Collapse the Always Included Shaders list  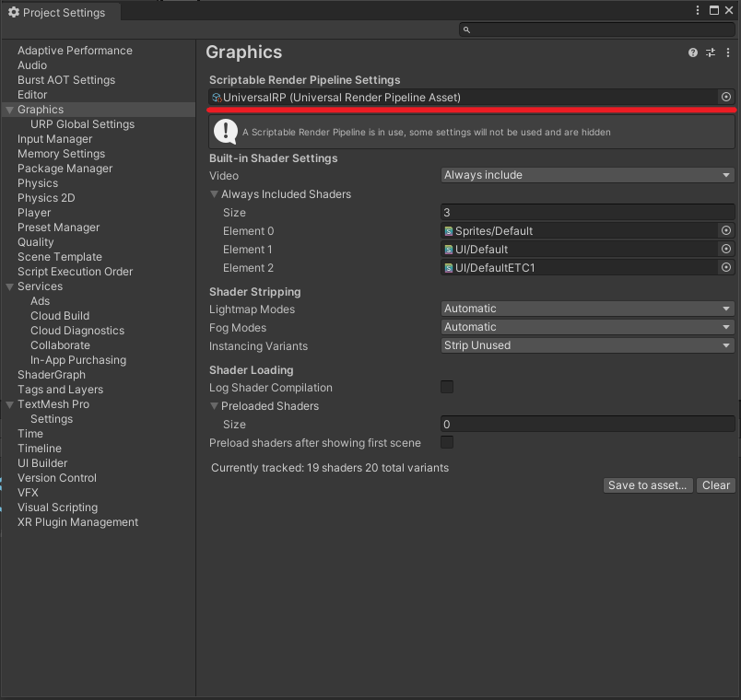(x=214, y=193)
